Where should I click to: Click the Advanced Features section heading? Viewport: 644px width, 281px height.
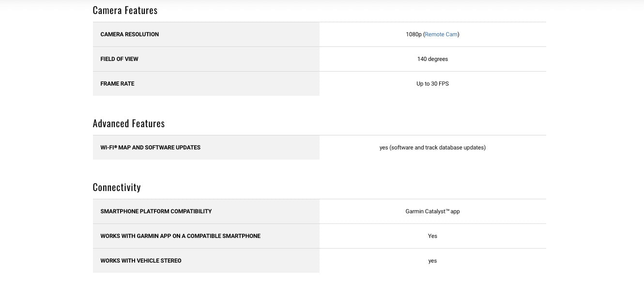(128, 123)
